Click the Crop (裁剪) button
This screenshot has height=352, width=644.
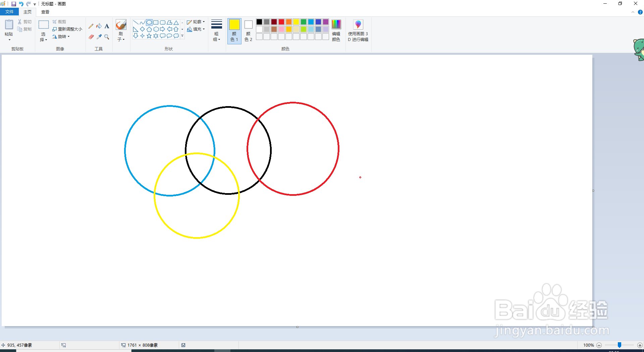pos(59,22)
